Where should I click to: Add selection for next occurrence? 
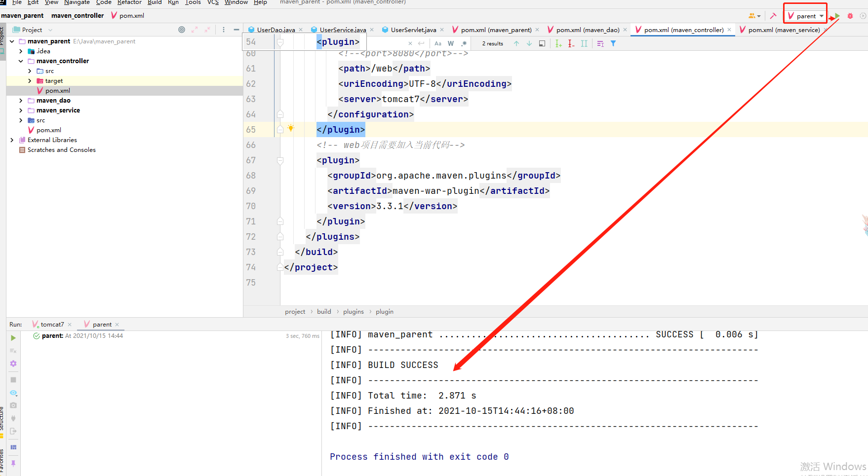(x=558, y=43)
